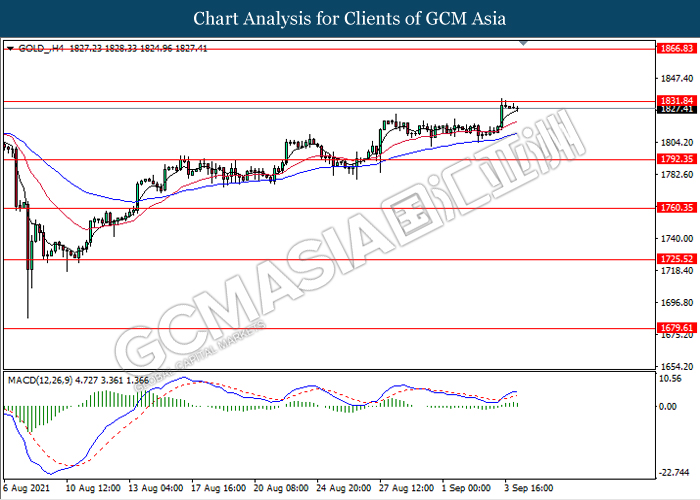This screenshot has height=500, width=700.
Task: Click the 1 Sep 00:00 time label
Action: pos(467,488)
